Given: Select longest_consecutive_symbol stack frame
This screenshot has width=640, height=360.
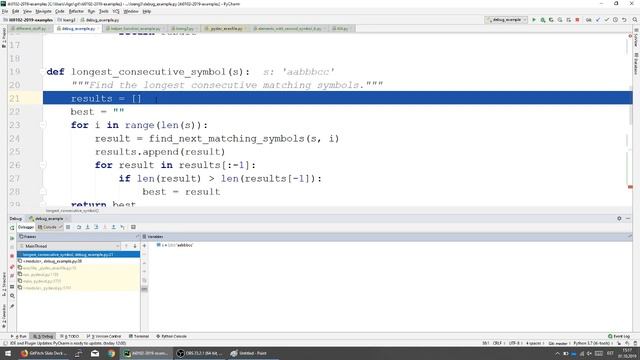Looking at the screenshot, I should [x=78, y=254].
